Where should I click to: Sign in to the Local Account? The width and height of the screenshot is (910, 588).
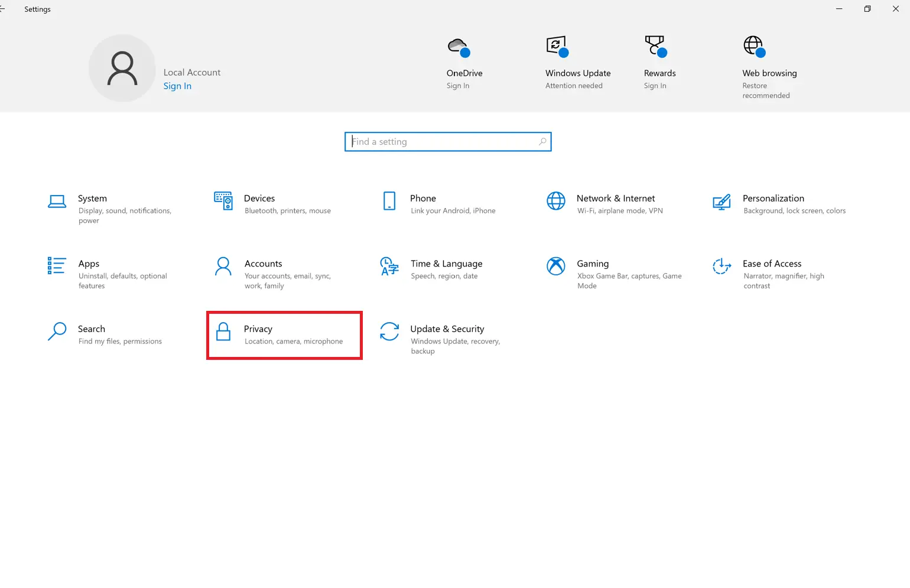177,86
